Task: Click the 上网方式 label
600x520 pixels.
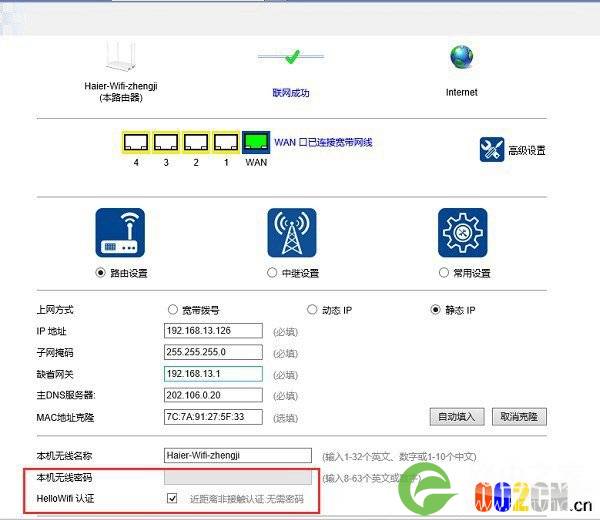Action: point(55,310)
